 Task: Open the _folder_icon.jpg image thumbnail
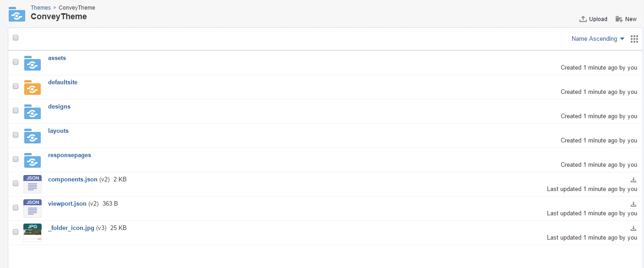[x=32, y=233]
